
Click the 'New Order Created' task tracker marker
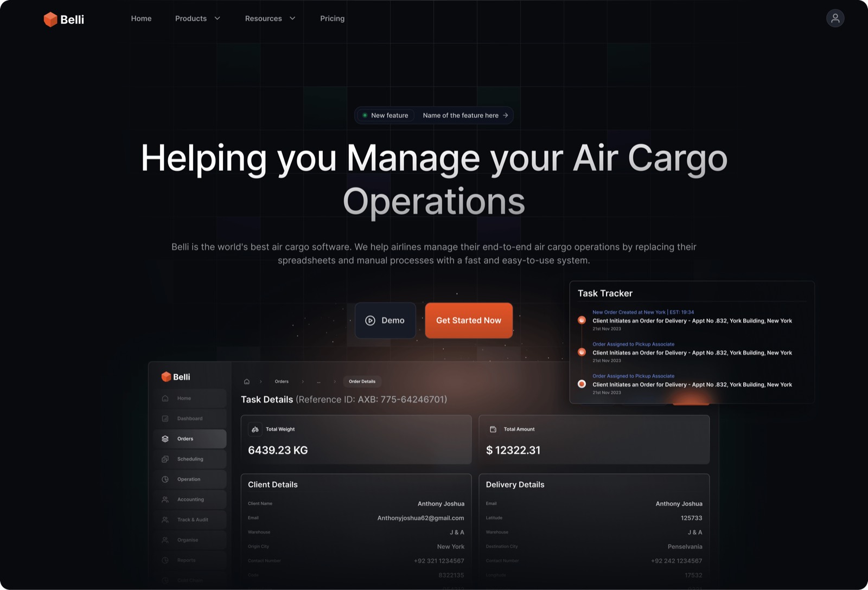[x=582, y=320]
